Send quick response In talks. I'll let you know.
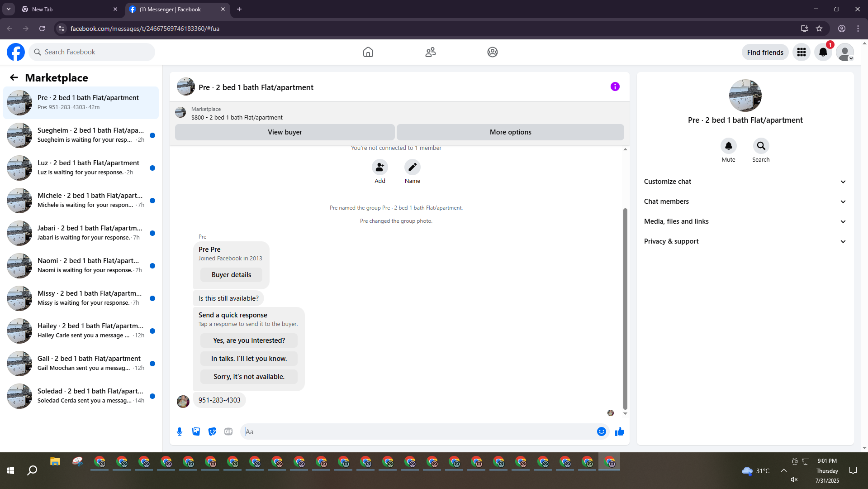Image resolution: width=868 pixels, height=489 pixels. click(249, 359)
